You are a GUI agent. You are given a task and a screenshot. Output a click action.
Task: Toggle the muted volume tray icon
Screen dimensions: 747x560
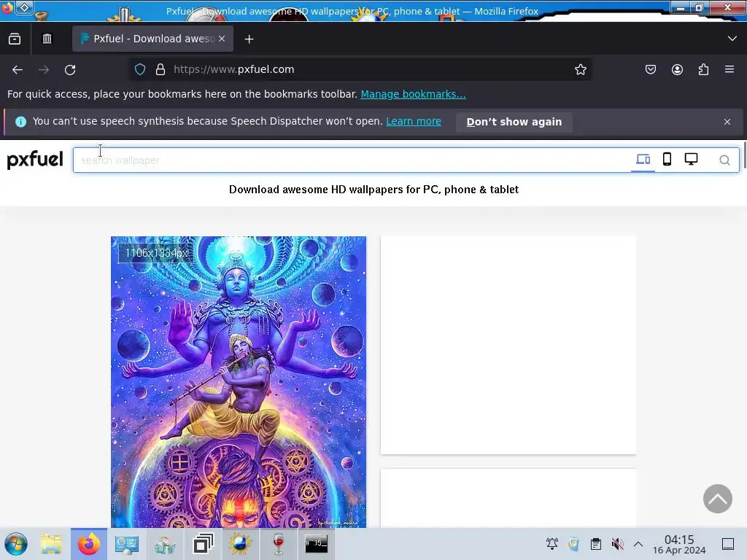[617, 544]
